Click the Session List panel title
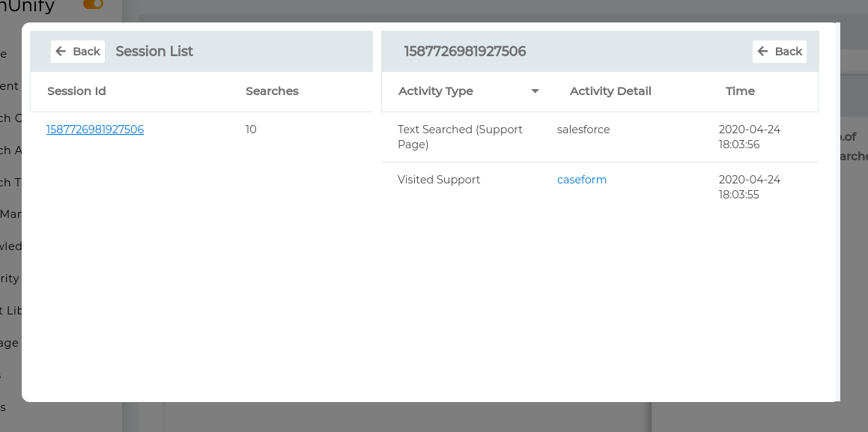868x432 pixels. click(x=154, y=52)
